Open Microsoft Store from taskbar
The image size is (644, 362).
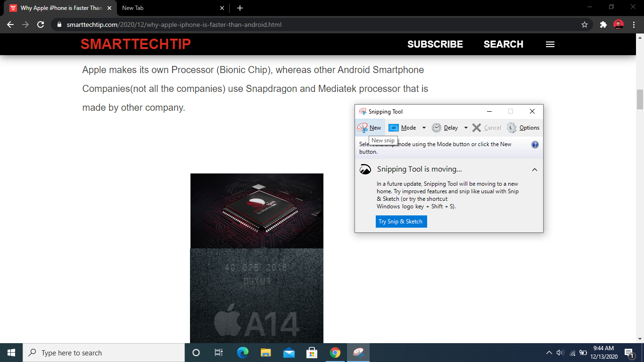pyautogui.click(x=312, y=353)
